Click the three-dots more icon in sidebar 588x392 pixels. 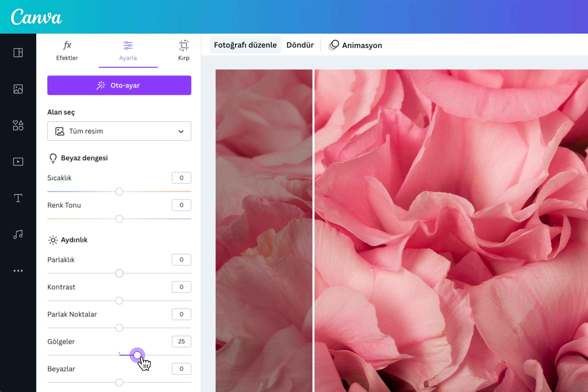tap(18, 271)
